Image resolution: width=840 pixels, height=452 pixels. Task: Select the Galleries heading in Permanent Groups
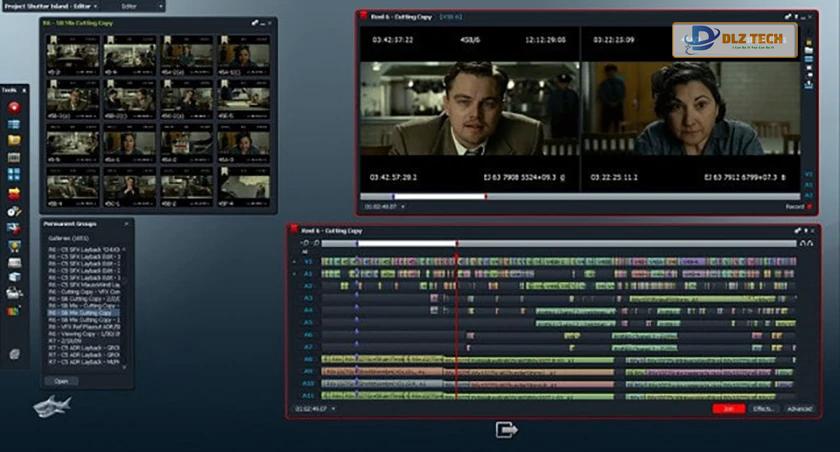click(x=68, y=238)
